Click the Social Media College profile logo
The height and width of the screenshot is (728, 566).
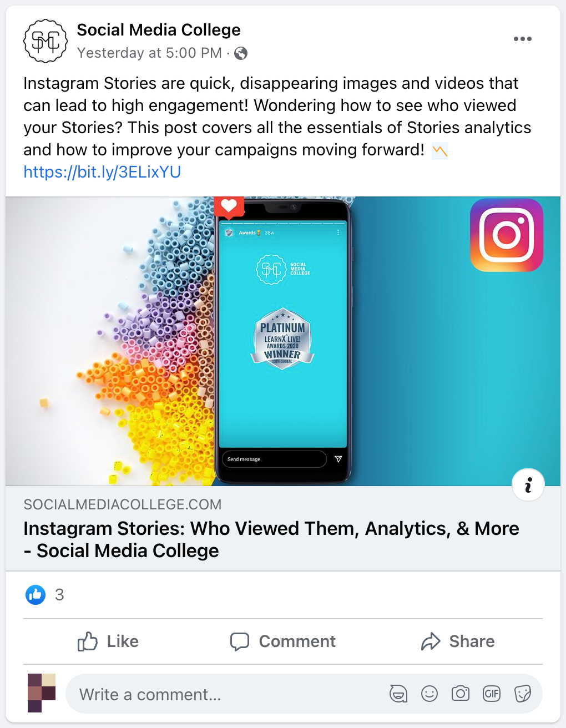(x=46, y=41)
